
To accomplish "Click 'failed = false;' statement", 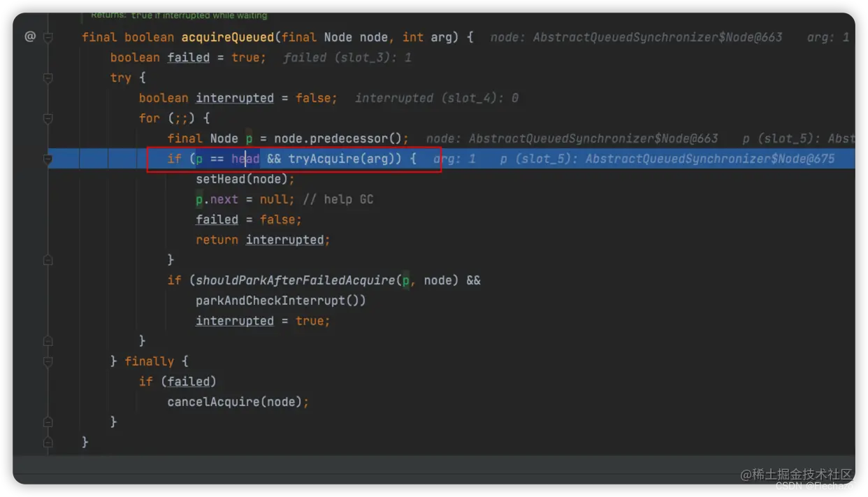I will [x=249, y=219].
